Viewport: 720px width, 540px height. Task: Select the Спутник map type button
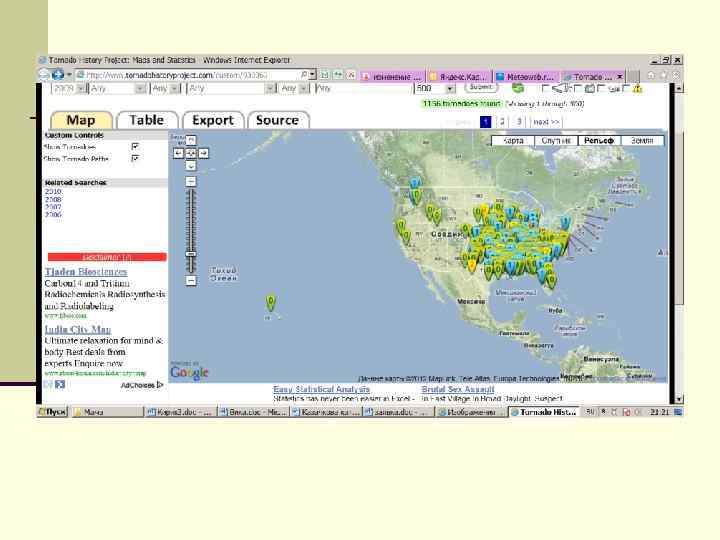(556, 141)
